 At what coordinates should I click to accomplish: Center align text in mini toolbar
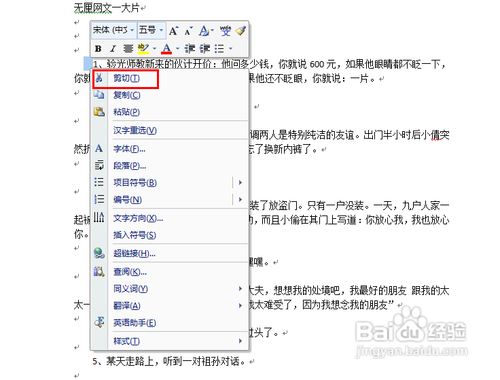[128, 49]
